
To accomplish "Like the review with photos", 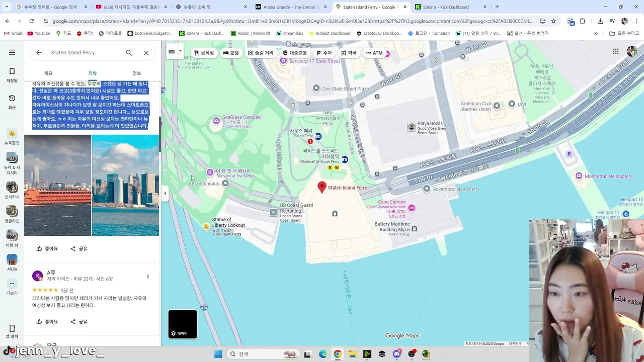I will 47,248.
